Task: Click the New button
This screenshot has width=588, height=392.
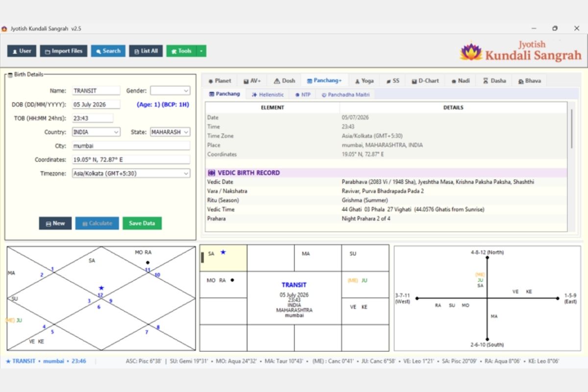Action: pos(55,223)
